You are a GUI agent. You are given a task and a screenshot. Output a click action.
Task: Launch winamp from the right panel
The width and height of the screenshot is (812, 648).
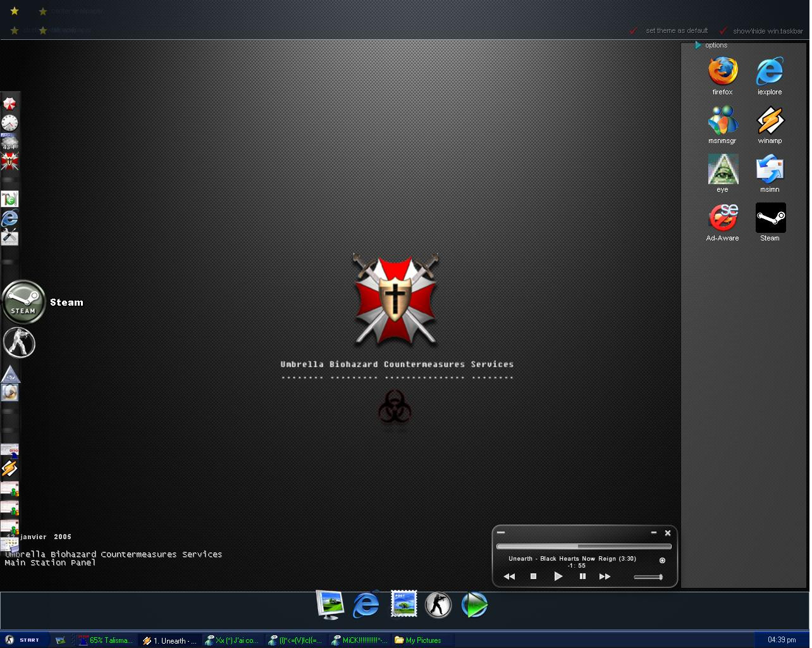click(770, 120)
